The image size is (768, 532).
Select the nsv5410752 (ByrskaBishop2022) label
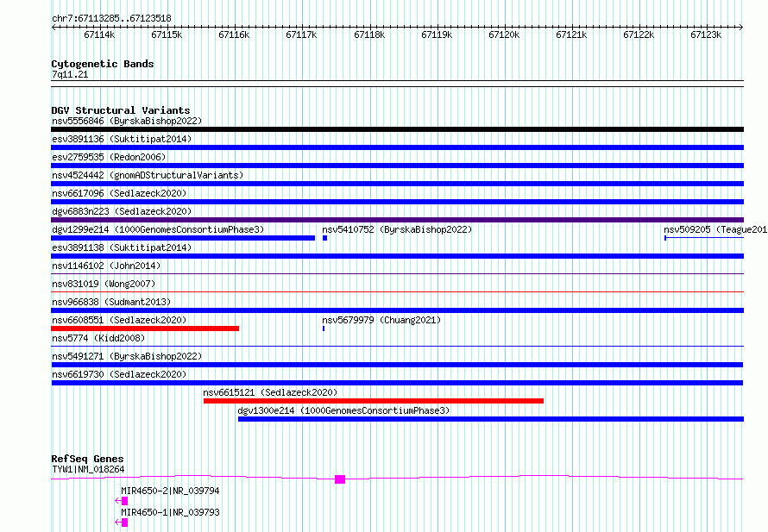397,229
